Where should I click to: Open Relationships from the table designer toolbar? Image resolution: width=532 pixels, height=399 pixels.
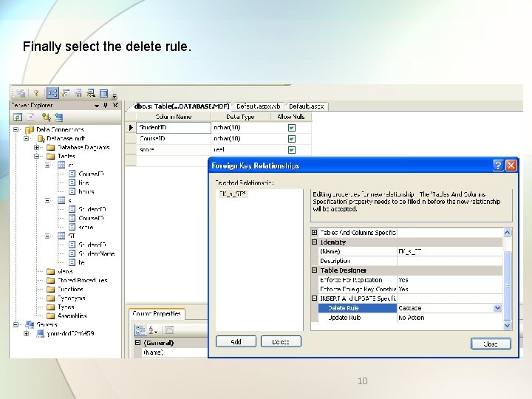click(52, 93)
